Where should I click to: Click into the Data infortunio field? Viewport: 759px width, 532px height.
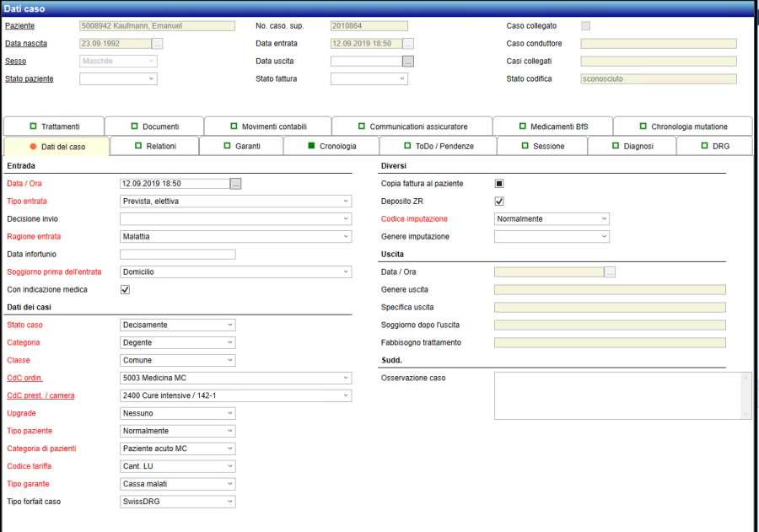[178, 254]
